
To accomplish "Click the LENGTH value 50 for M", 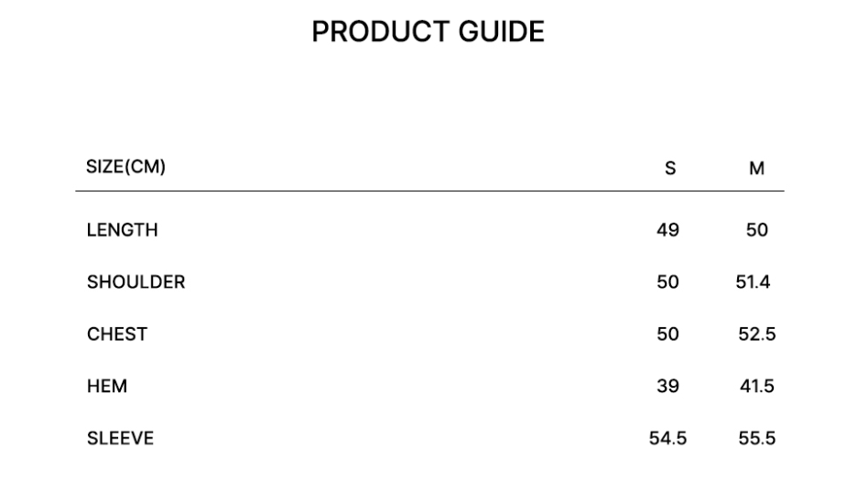I will tap(756, 230).
